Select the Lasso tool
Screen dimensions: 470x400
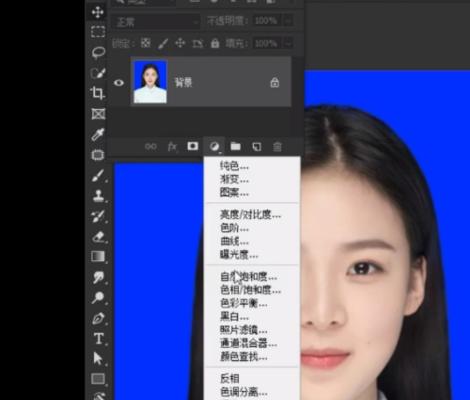point(98,53)
